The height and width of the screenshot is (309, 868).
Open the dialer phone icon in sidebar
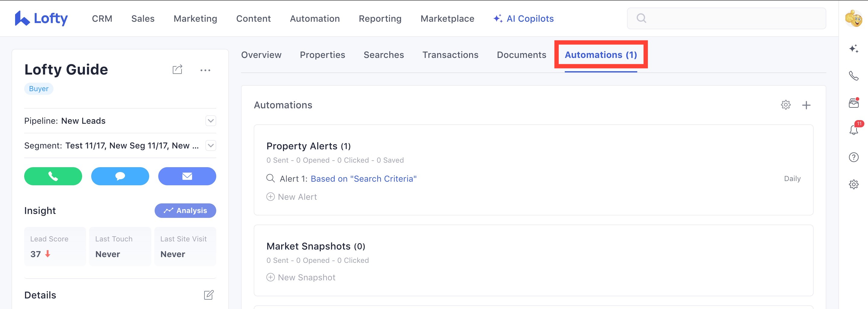[x=854, y=76]
